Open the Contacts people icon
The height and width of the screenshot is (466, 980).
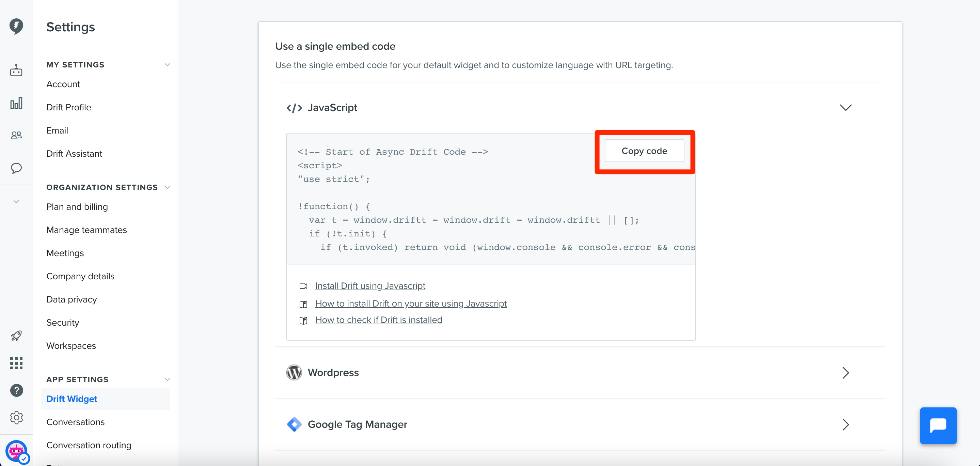coord(16,135)
